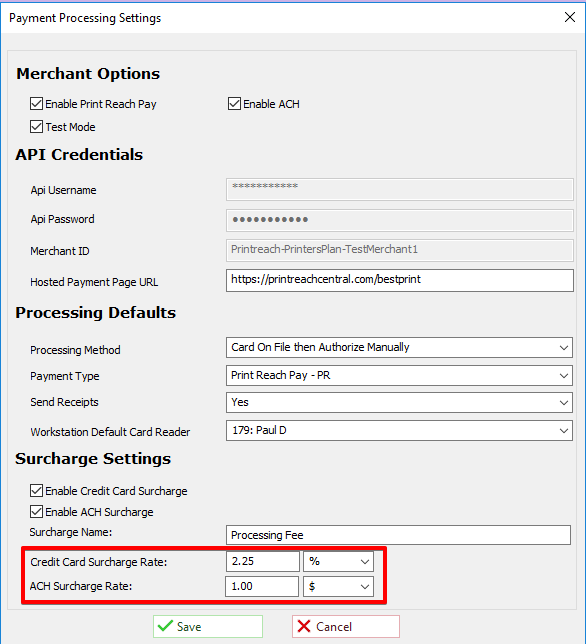Uncheck Enable Print Reach Pay

click(x=36, y=104)
